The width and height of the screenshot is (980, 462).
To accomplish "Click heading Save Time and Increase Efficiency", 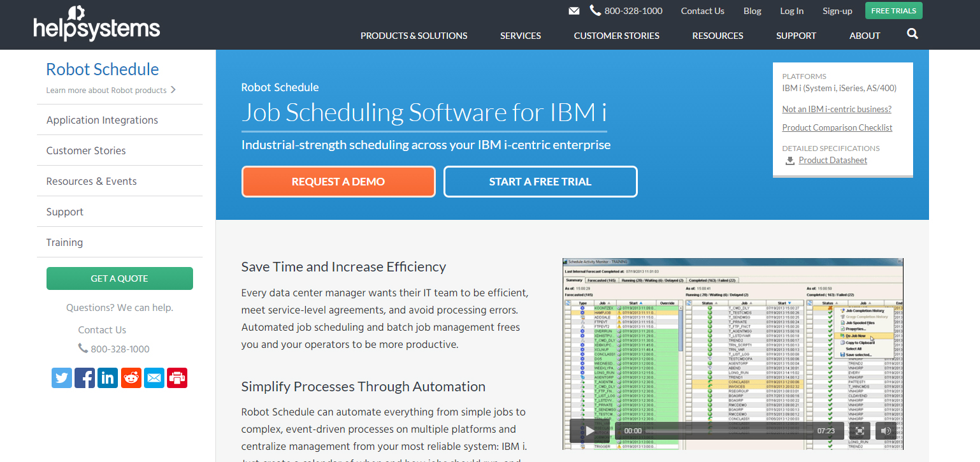I will point(343,266).
